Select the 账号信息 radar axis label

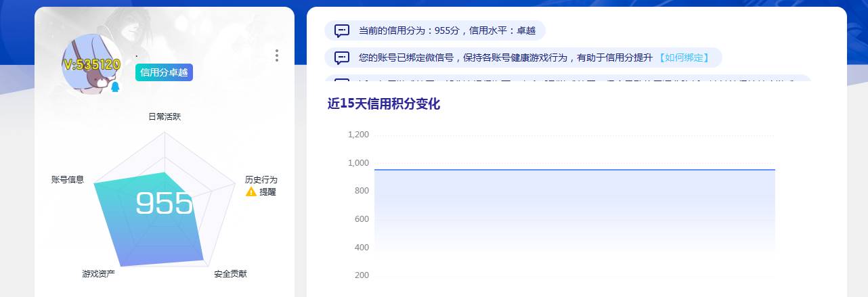pyautogui.click(x=68, y=179)
